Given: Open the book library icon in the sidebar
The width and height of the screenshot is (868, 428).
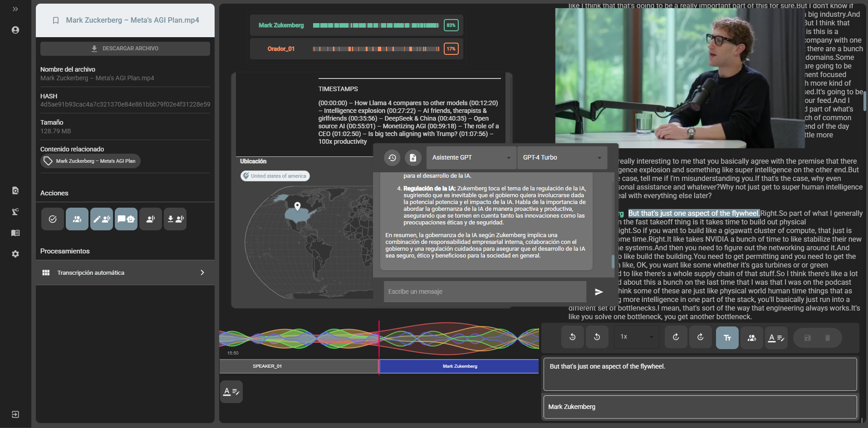Looking at the screenshot, I should (x=15, y=233).
